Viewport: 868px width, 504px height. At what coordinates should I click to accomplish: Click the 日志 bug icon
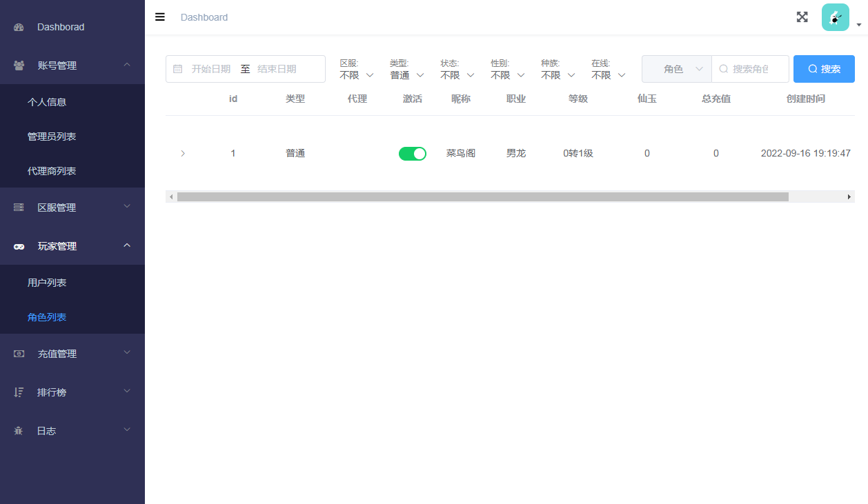pos(19,431)
